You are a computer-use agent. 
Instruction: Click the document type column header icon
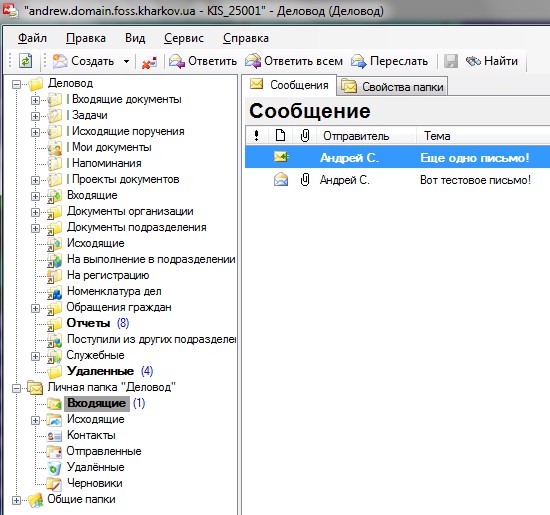click(x=280, y=135)
